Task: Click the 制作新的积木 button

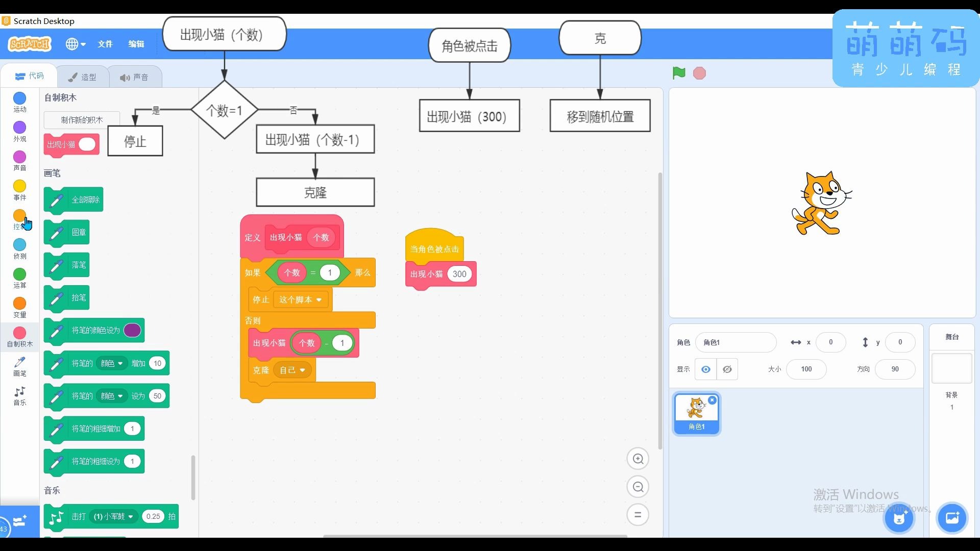Action: click(82, 120)
